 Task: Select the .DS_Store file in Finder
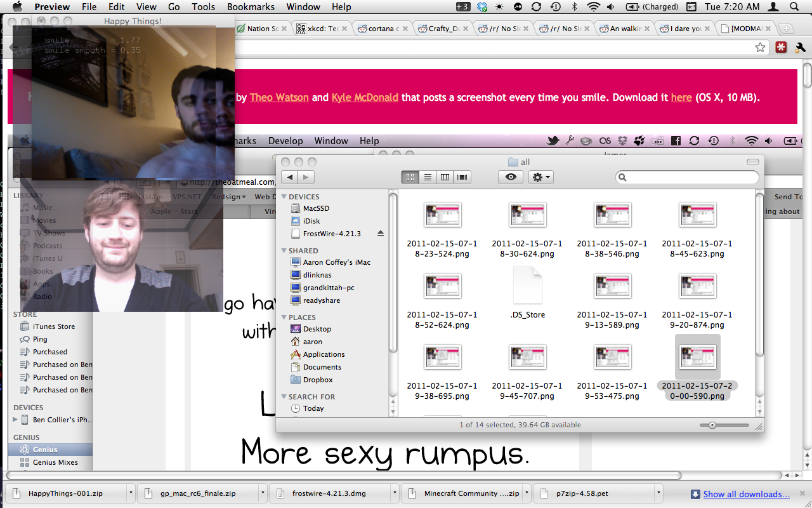coord(527,292)
